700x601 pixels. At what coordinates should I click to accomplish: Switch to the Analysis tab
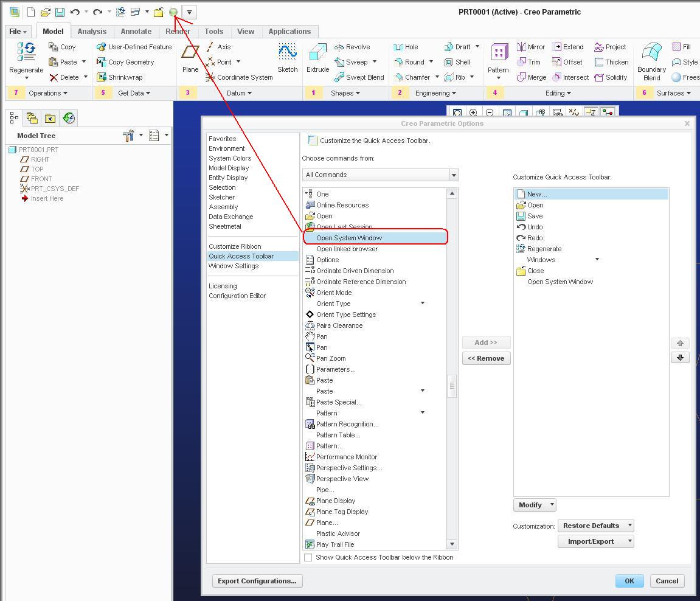(92, 31)
